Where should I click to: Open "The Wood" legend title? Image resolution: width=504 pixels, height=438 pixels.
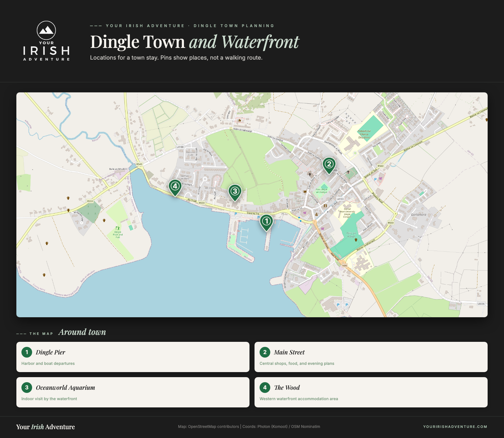pyautogui.click(x=287, y=388)
